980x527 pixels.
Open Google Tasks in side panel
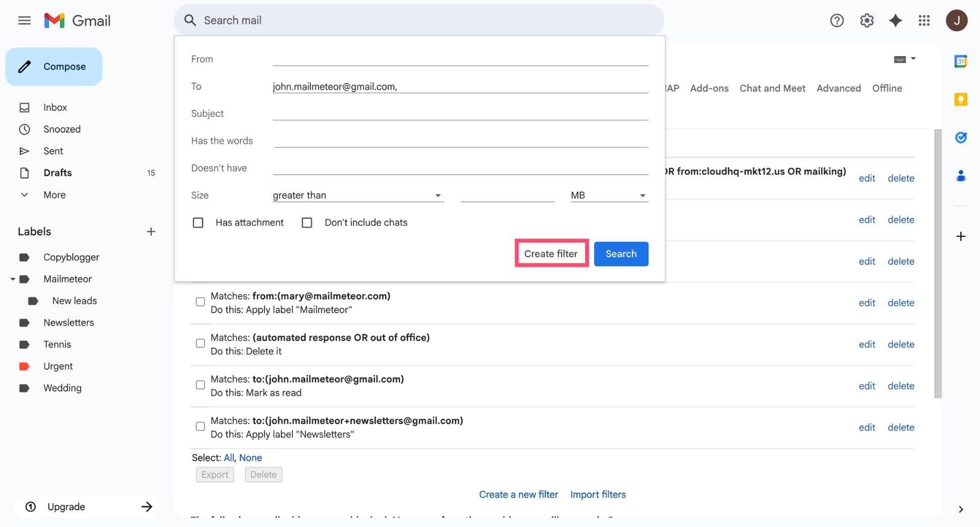coord(961,137)
